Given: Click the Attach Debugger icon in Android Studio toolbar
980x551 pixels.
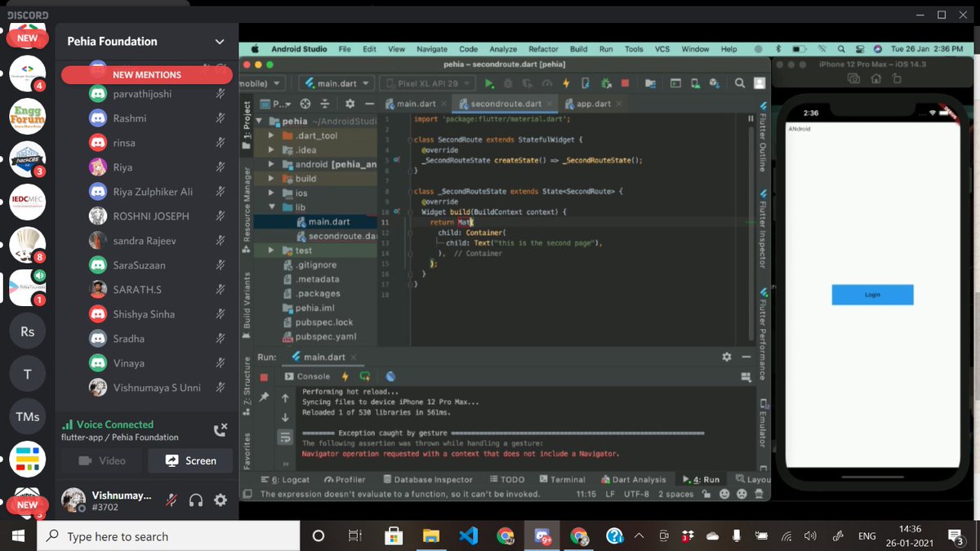Looking at the screenshot, I should coord(606,83).
